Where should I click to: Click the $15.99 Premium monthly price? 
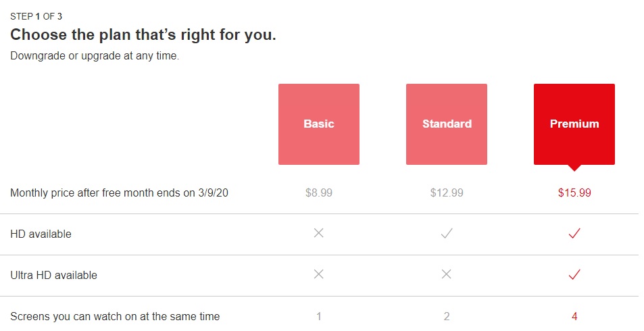574,193
